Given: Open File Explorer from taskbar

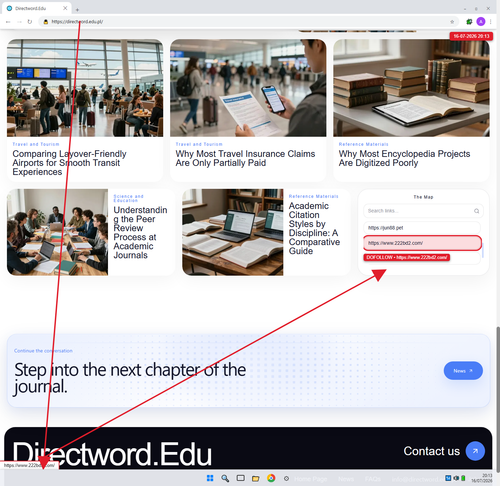Looking at the screenshot, I should click(x=256, y=478).
